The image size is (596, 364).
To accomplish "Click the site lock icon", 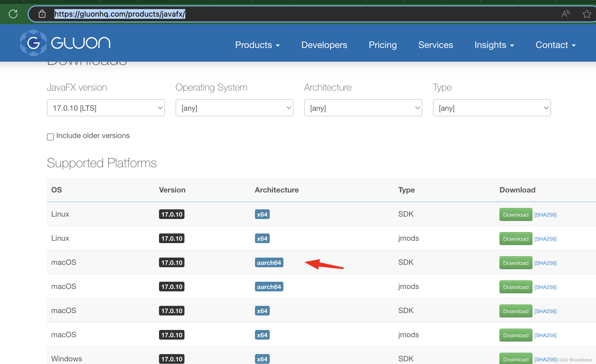I will tap(42, 14).
